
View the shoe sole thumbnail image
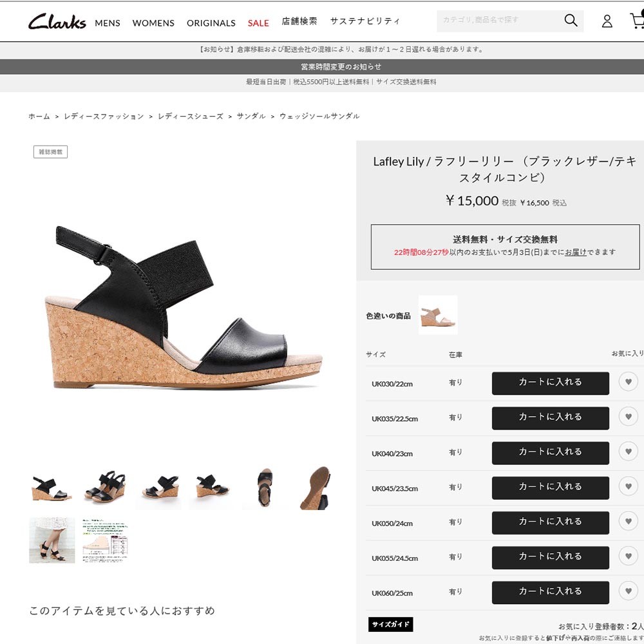315,488
